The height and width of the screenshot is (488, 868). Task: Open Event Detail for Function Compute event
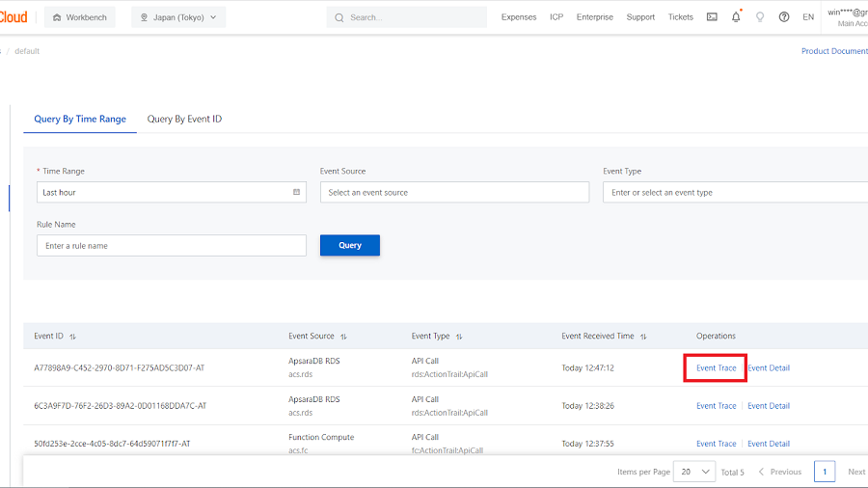[769, 444]
